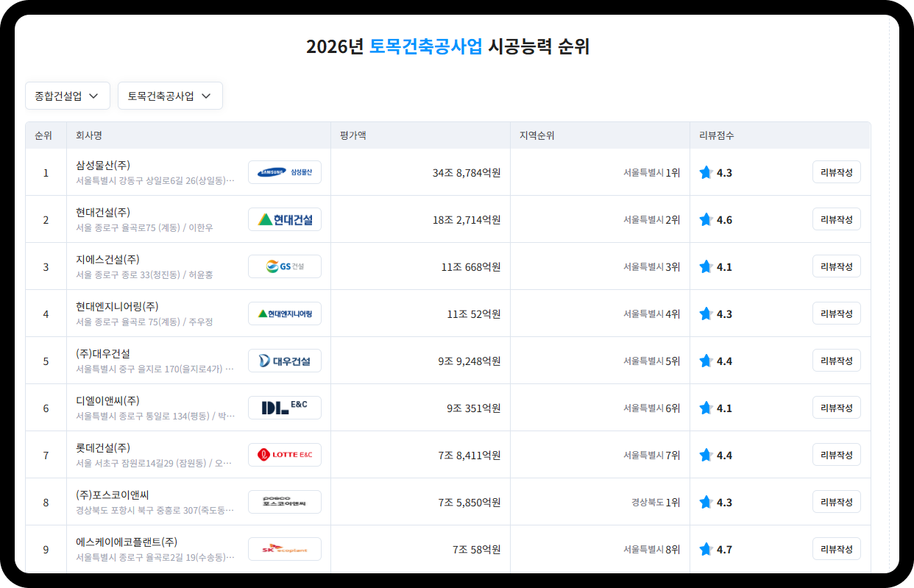Click address 서울 종로구 종로 33(청진동) / 허윤홍
The width and height of the screenshot is (914, 588).
[144, 275]
